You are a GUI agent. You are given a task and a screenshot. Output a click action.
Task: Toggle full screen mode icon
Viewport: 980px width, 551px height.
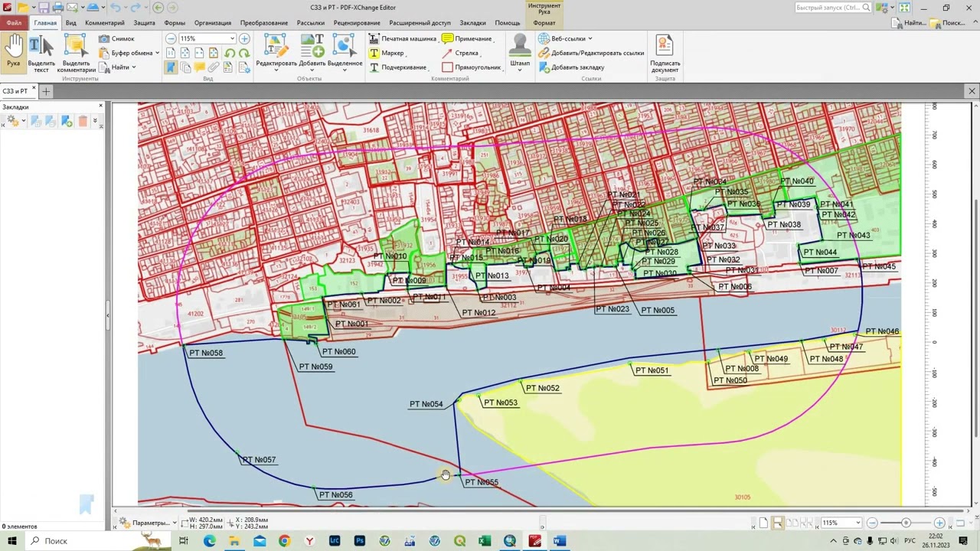(904, 8)
